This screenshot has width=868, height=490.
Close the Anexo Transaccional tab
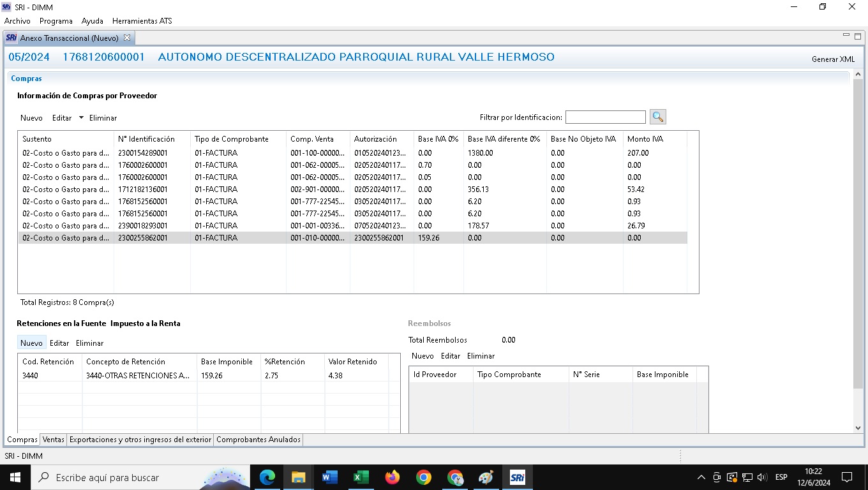click(126, 38)
